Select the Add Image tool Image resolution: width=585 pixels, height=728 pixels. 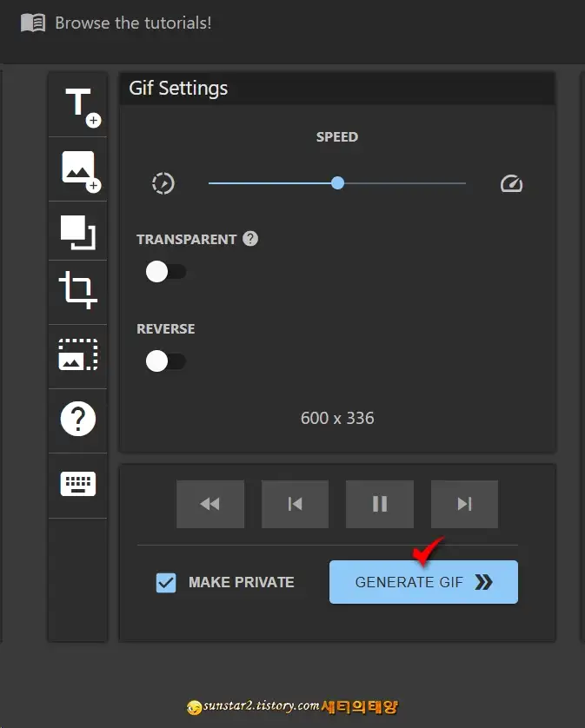coord(78,170)
